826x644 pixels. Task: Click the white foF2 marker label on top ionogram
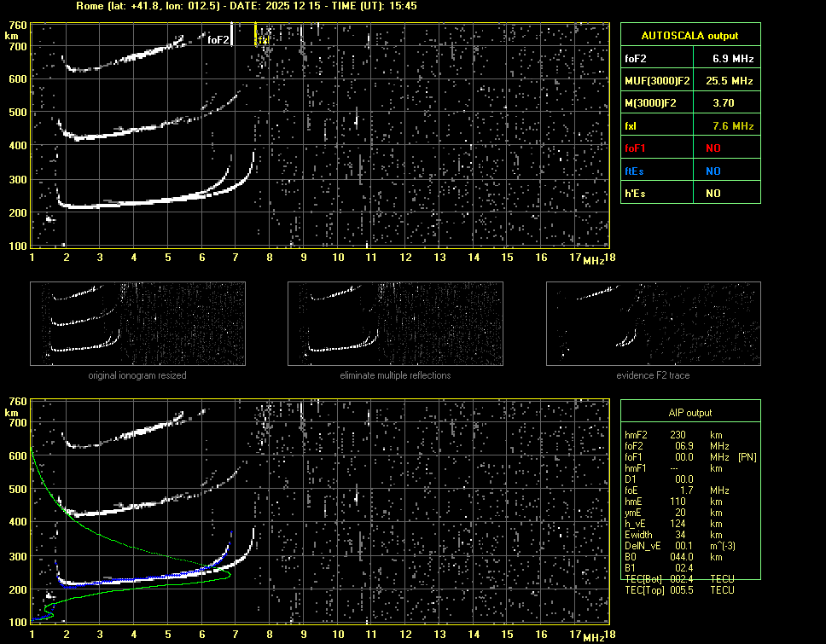point(218,39)
